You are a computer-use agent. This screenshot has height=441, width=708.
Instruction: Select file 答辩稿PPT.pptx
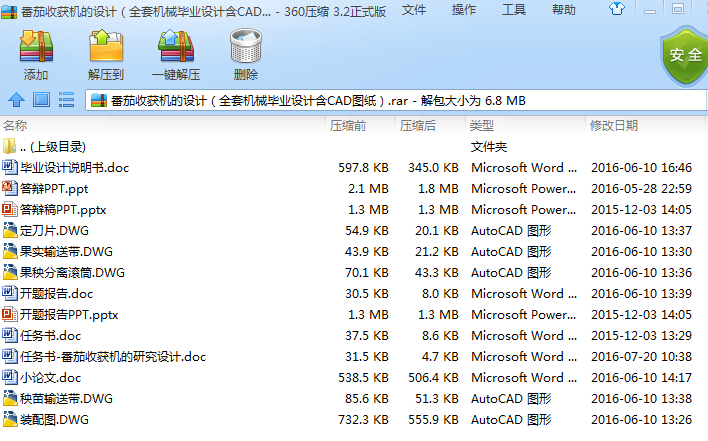[354, 209]
